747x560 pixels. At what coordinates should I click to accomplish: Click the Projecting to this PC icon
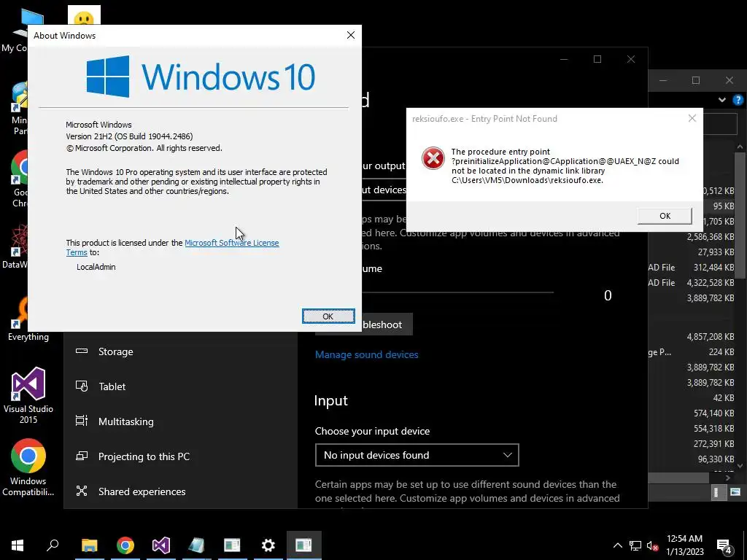pyautogui.click(x=82, y=456)
